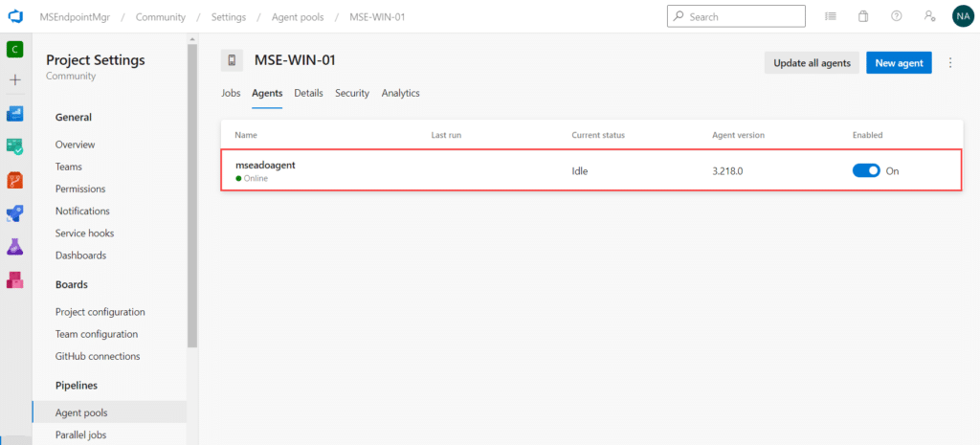Open Overview in Project Settings
980x445 pixels.
75,145
